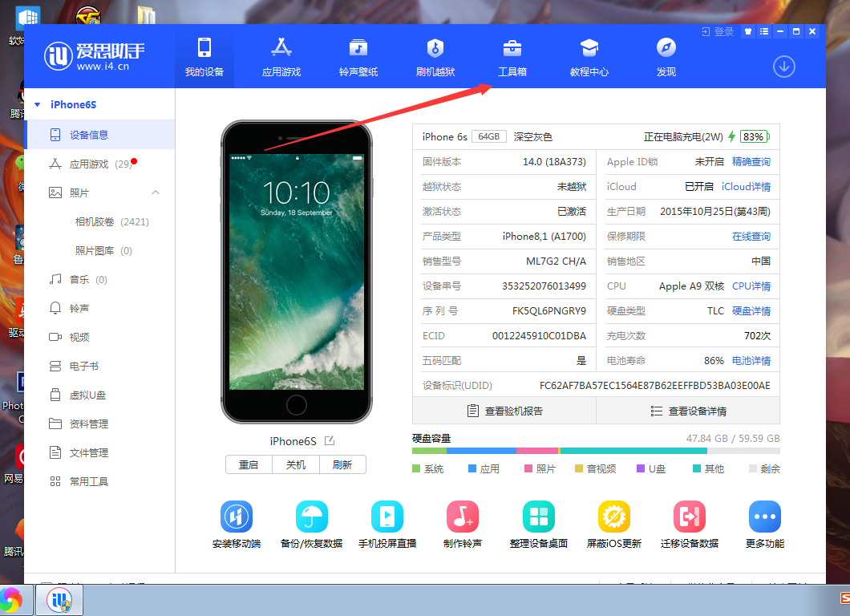
Task: Open the 我的设备 tab
Action: point(204,56)
